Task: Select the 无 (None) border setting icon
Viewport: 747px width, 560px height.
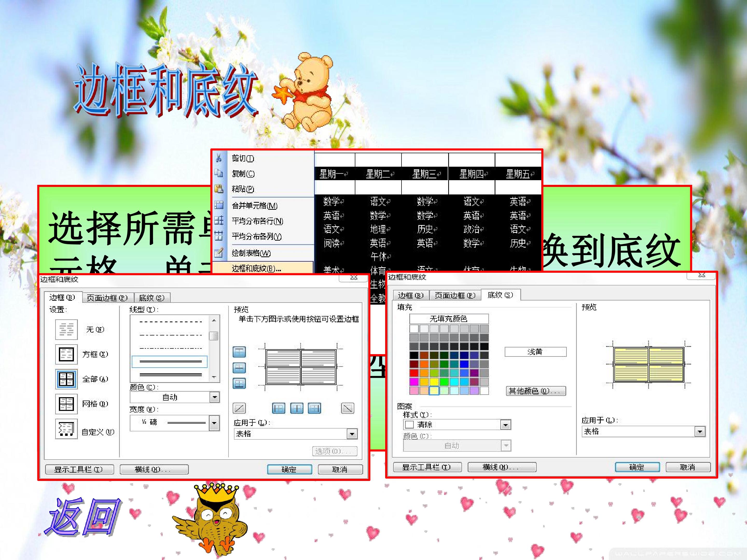Action: (66, 330)
